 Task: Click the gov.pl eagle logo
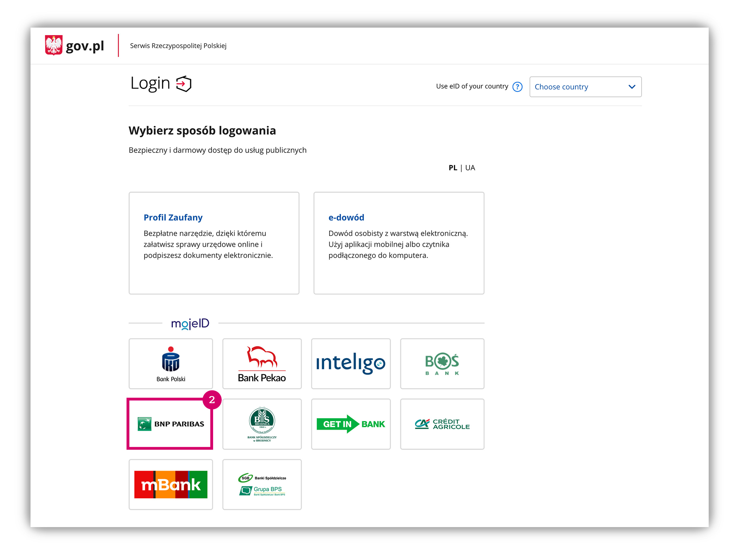[54, 45]
